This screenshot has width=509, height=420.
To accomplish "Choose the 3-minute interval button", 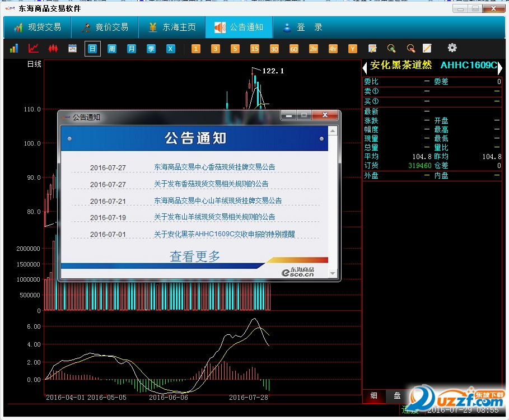I will tap(215, 49).
